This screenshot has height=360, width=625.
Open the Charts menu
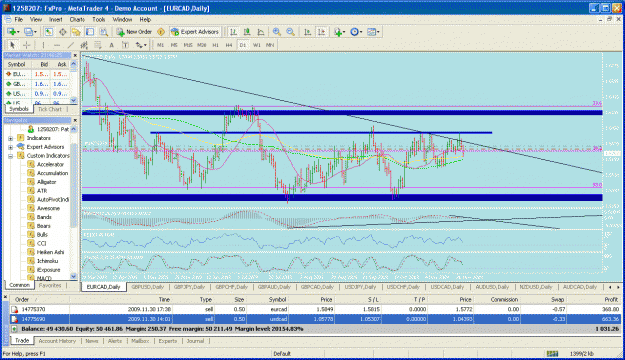pyautogui.click(x=77, y=19)
